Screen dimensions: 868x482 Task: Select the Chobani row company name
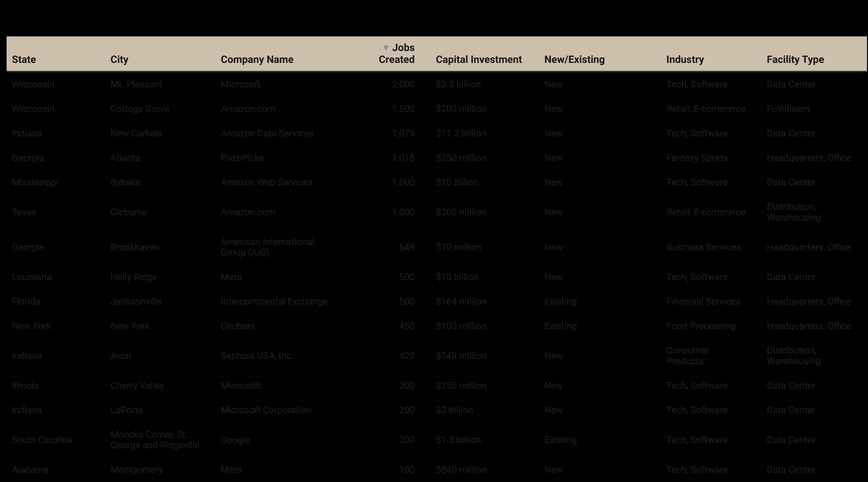pos(237,326)
